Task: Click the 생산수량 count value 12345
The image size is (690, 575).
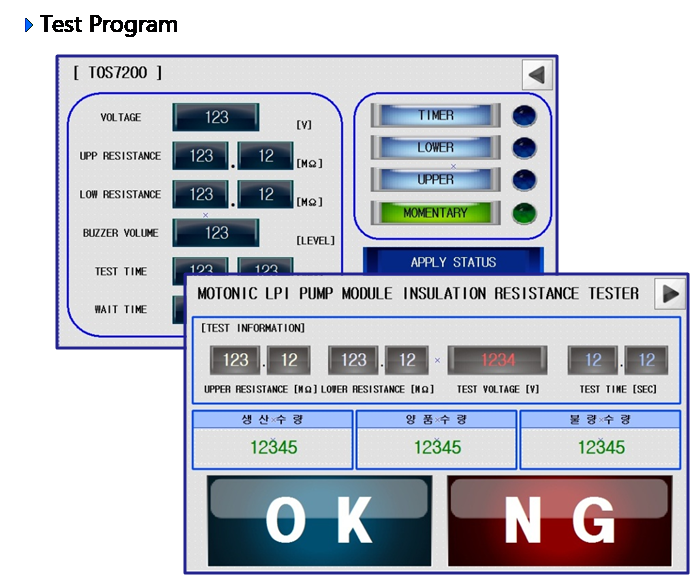Action: [x=273, y=447]
